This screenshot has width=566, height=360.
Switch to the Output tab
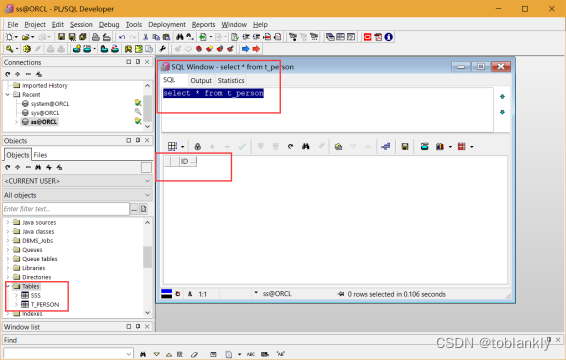tap(201, 81)
